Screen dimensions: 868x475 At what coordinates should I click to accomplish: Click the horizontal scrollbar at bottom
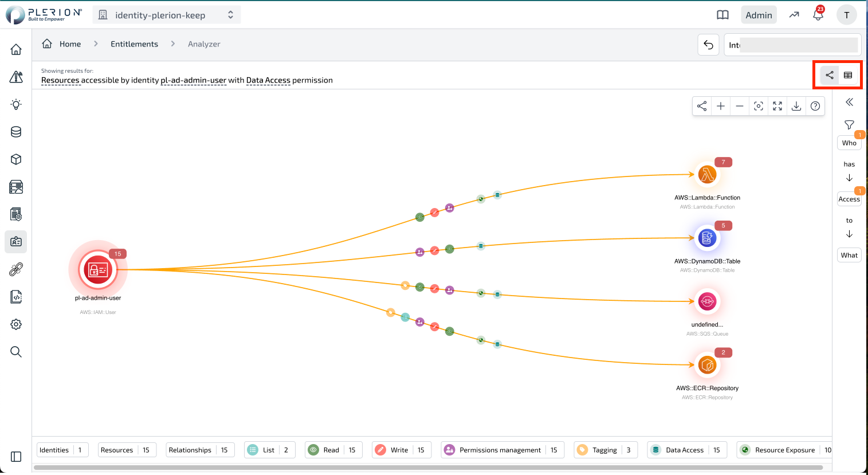pyautogui.click(x=429, y=468)
